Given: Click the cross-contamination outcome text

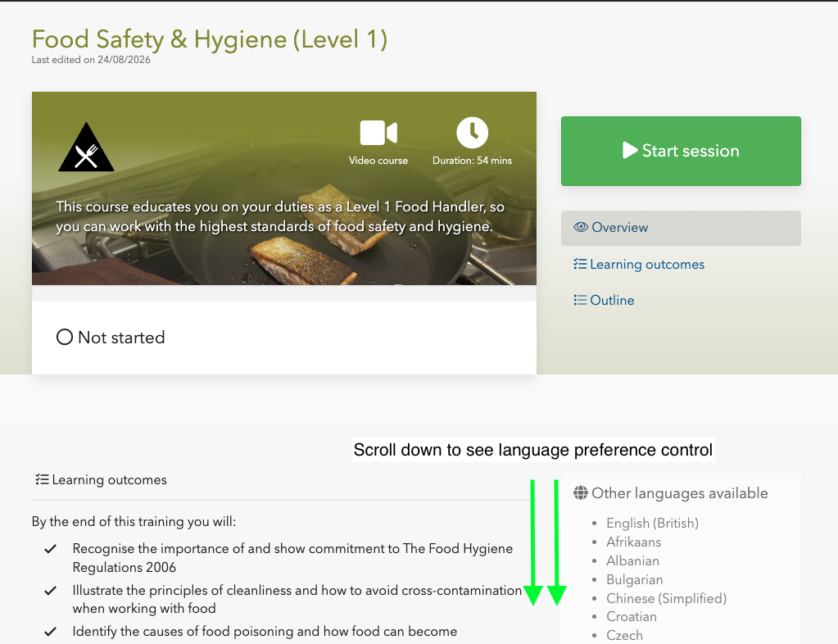Looking at the screenshot, I should click(297, 599).
